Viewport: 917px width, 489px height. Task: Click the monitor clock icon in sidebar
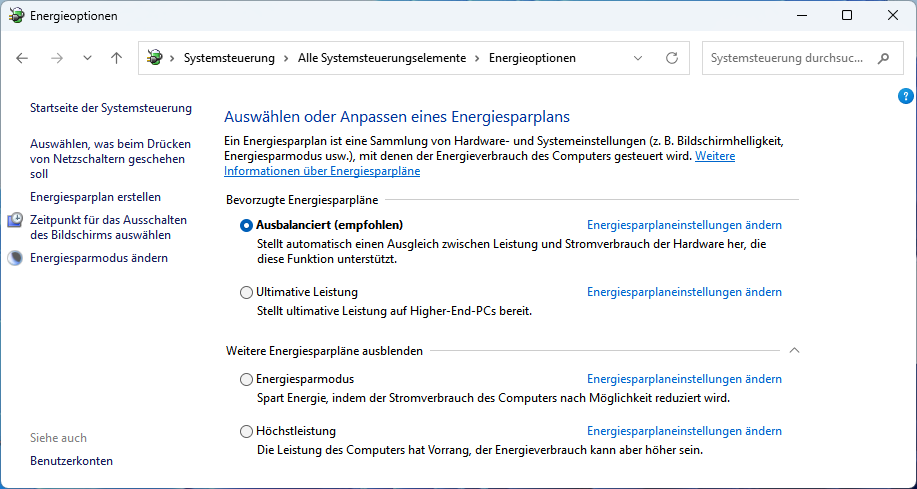(15, 220)
